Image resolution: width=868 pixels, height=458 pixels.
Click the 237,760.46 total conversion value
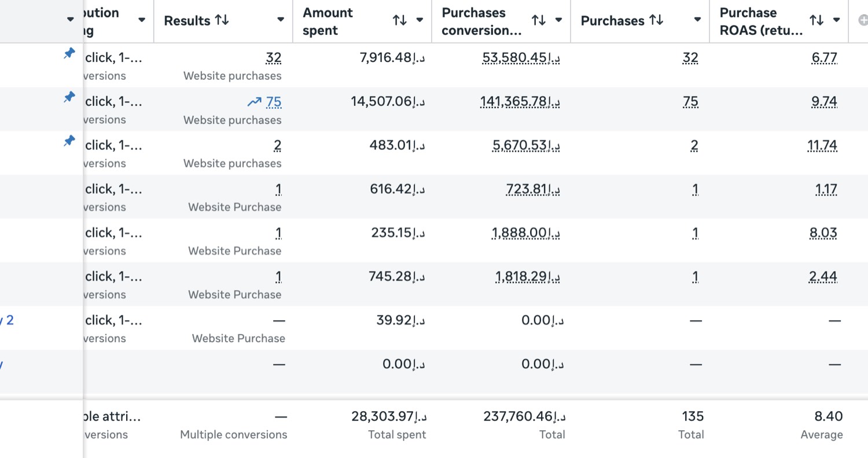[524, 416]
